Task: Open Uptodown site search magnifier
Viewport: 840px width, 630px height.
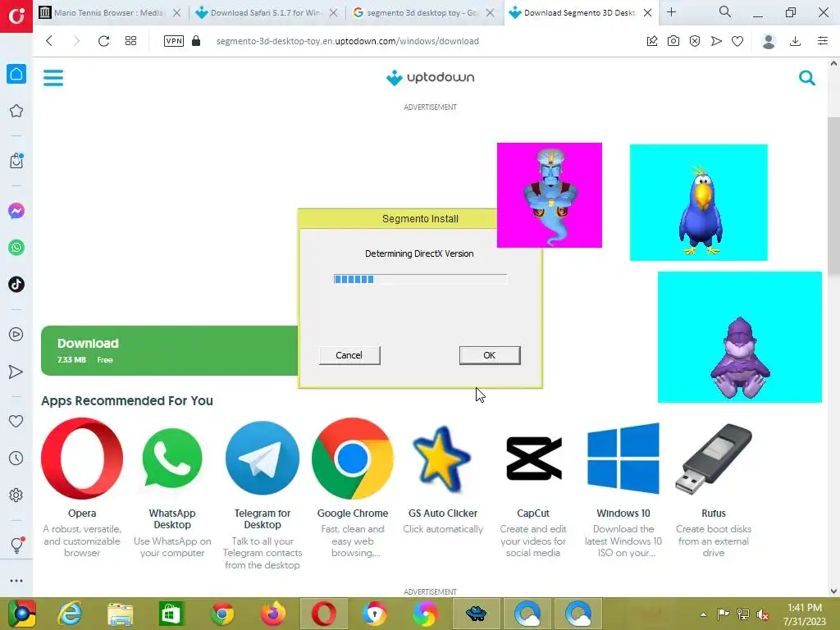Action: point(807,78)
